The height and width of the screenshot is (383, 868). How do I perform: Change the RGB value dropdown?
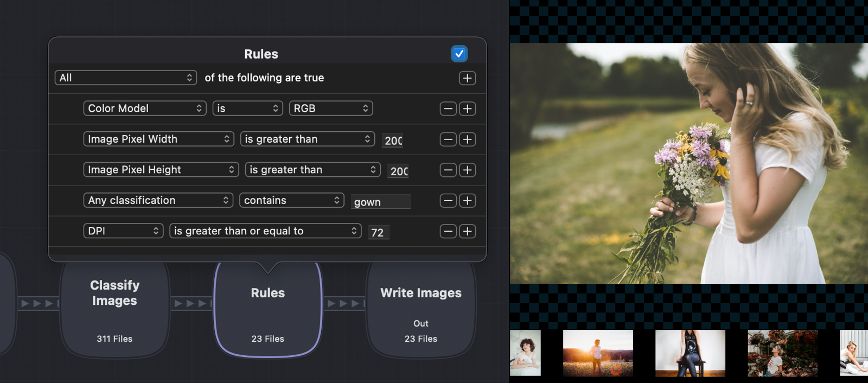330,108
